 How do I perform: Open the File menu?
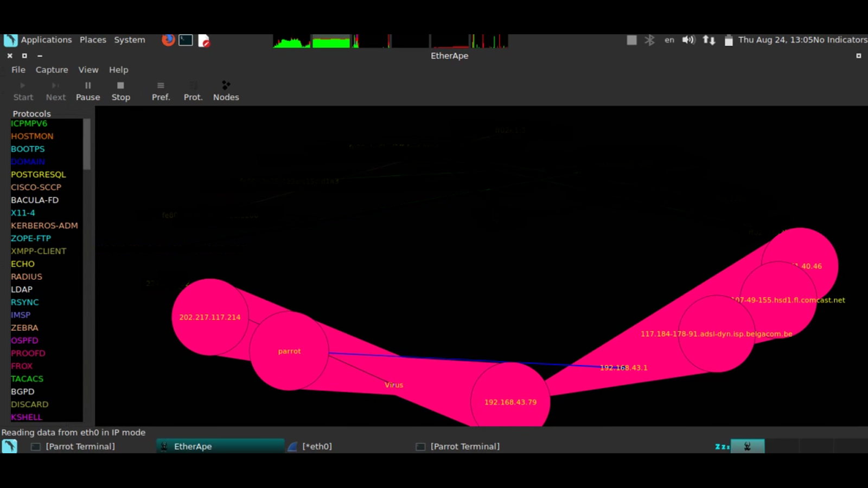18,69
